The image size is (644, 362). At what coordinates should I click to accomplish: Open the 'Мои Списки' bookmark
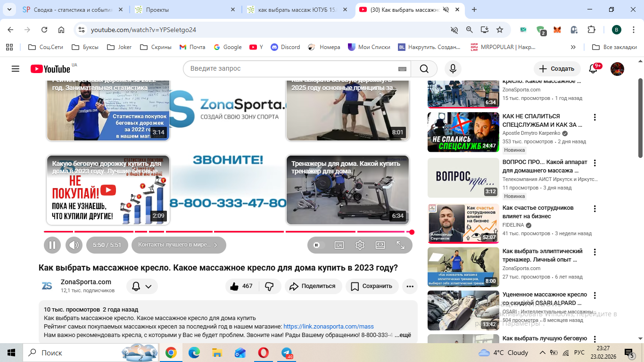point(369,47)
